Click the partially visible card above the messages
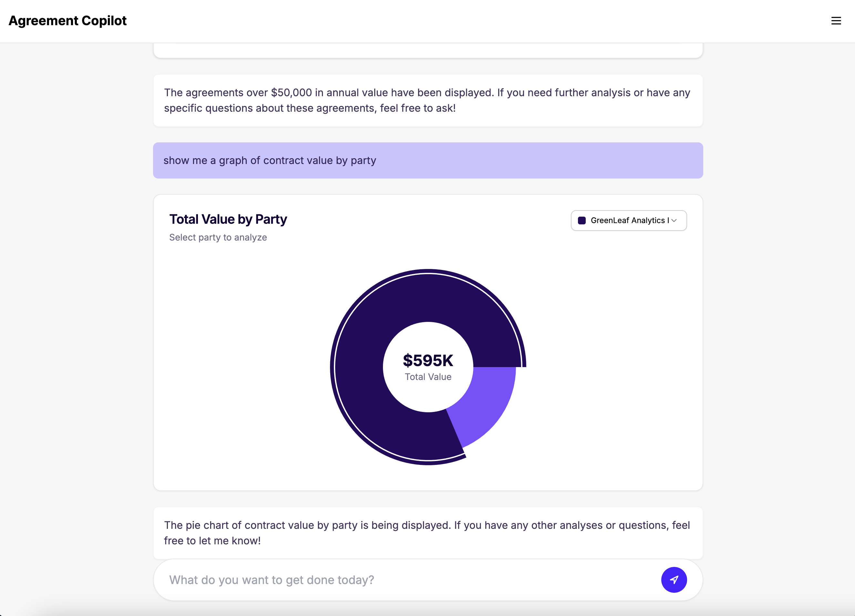The height and width of the screenshot is (616, 855). pyautogui.click(x=428, y=50)
